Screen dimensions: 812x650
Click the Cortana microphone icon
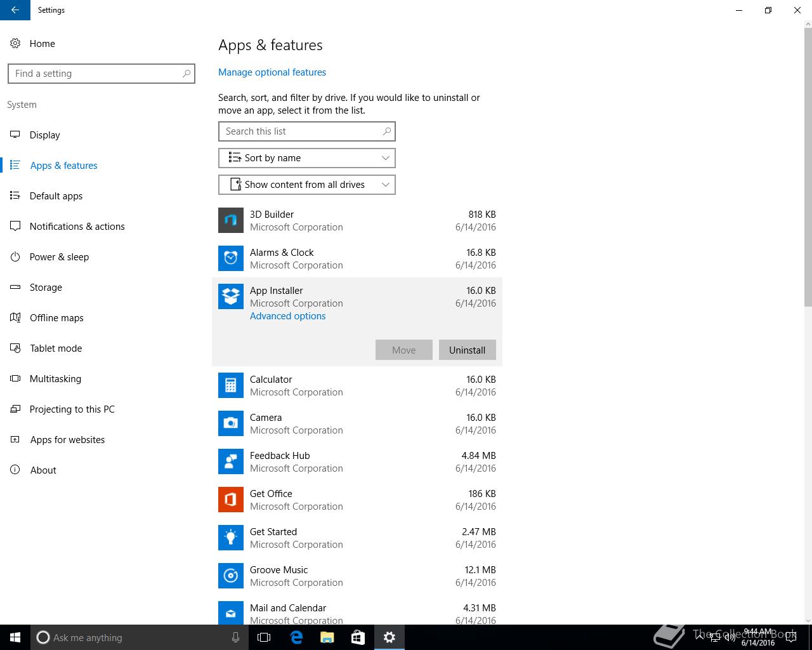tap(235, 637)
